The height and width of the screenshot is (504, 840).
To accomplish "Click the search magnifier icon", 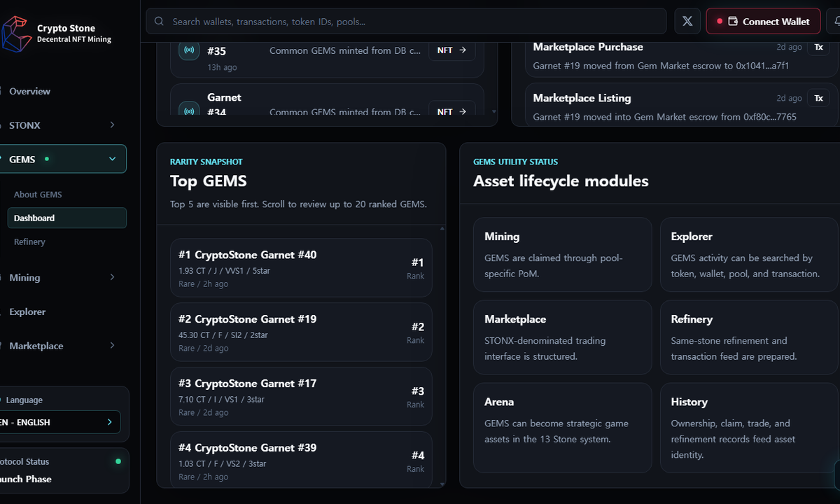I will click(160, 22).
